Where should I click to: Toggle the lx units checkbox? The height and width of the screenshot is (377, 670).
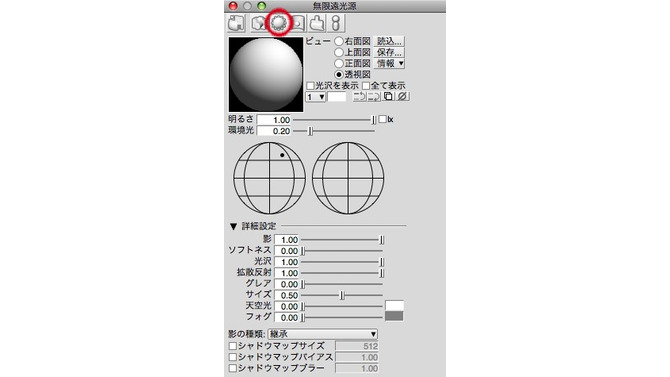[383, 119]
